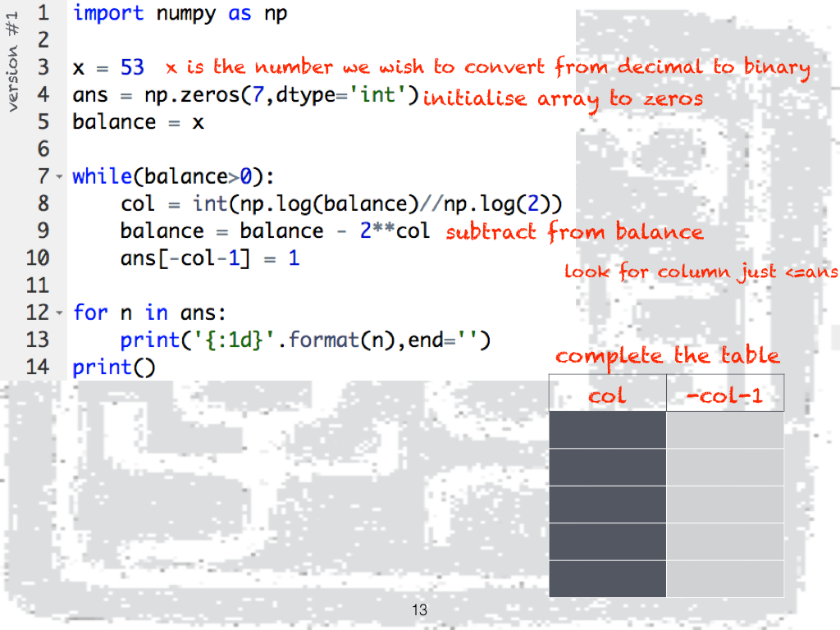
Task: Place cursor on the value 53 in line 3
Action: pos(132,67)
